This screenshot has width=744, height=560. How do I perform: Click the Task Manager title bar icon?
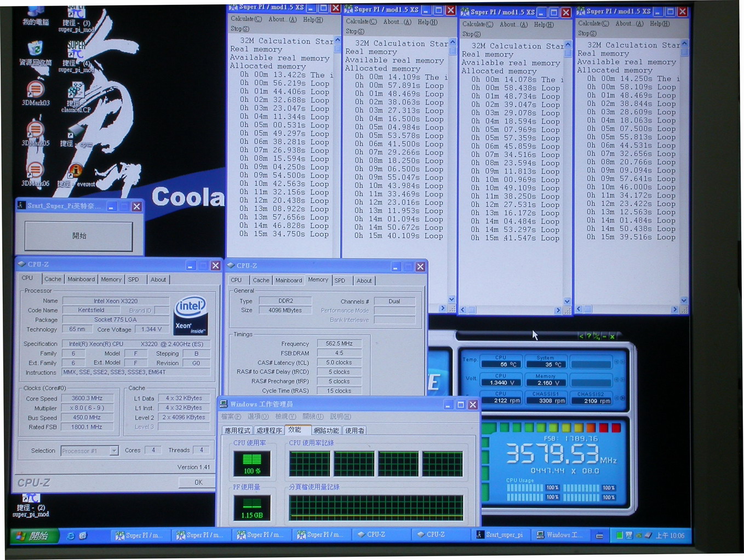click(x=224, y=404)
